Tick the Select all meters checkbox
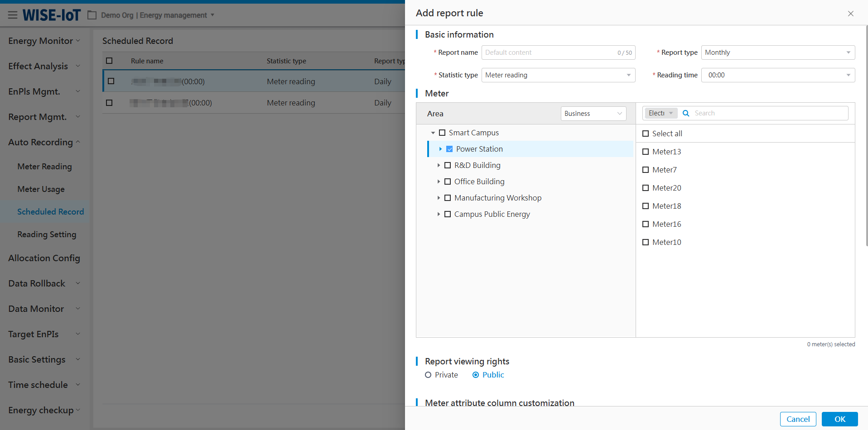 coord(646,134)
